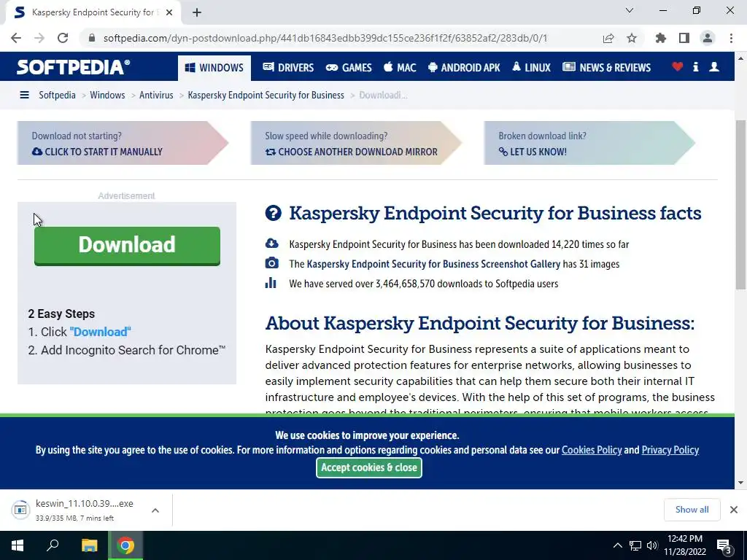Open the Chrome three-dot menu

(731, 38)
